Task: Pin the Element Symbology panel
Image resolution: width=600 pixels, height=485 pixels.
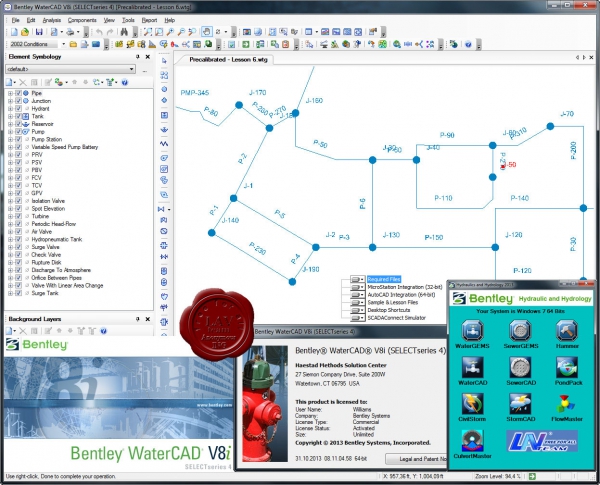Action: 137,57
